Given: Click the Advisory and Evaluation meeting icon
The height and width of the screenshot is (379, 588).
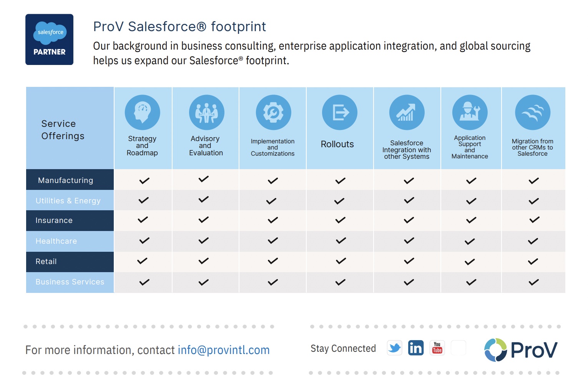Looking at the screenshot, I should coord(207,112).
